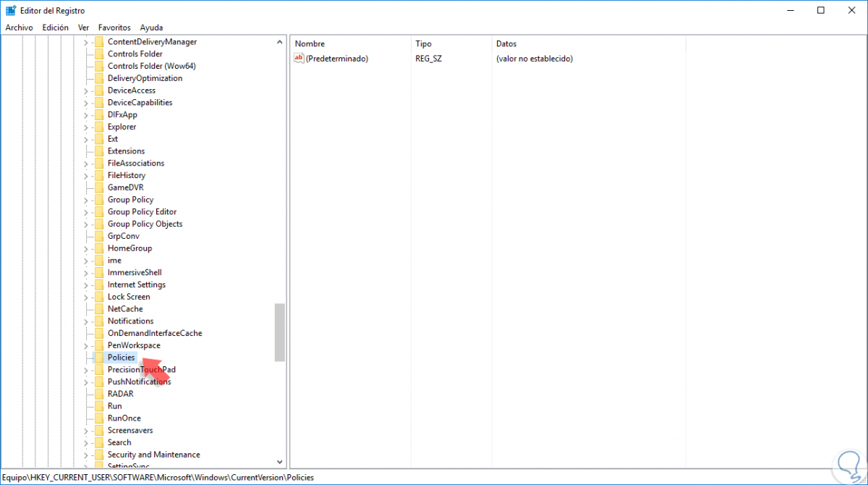
Task: Click the Tipo column header
Action: (451, 44)
